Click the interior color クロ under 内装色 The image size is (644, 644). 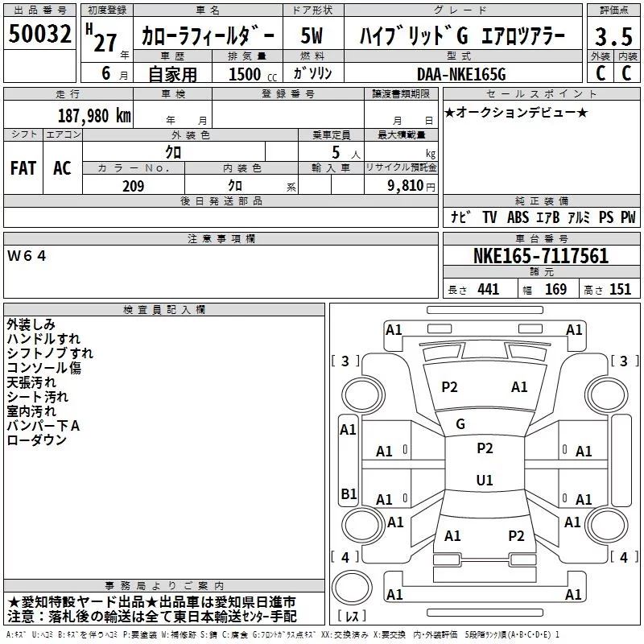click(x=235, y=186)
